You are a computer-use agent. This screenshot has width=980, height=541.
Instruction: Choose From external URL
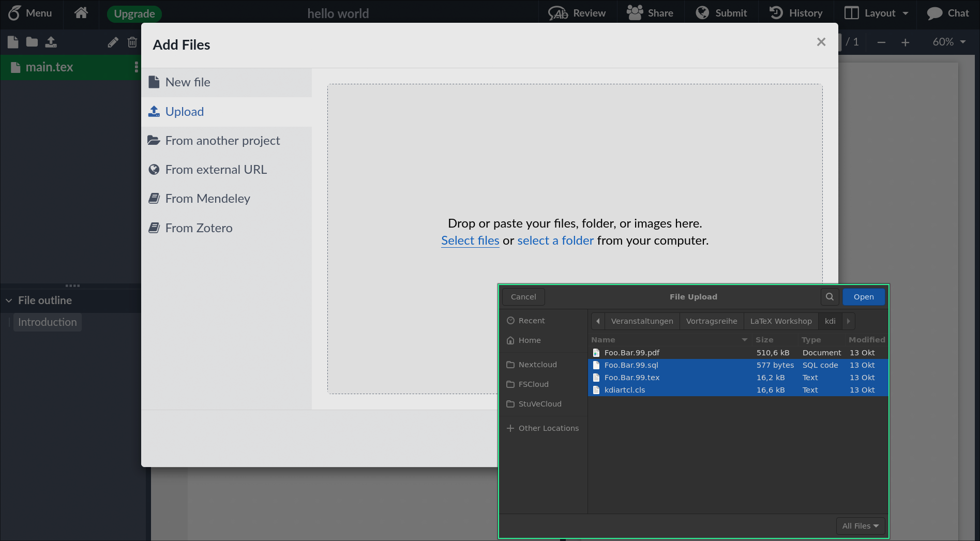[227, 170]
